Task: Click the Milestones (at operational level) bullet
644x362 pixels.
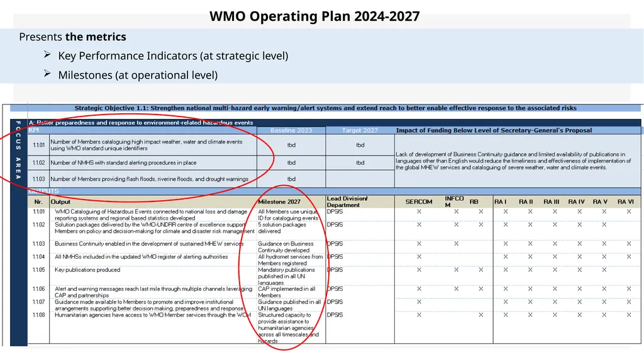Action: click(138, 75)
